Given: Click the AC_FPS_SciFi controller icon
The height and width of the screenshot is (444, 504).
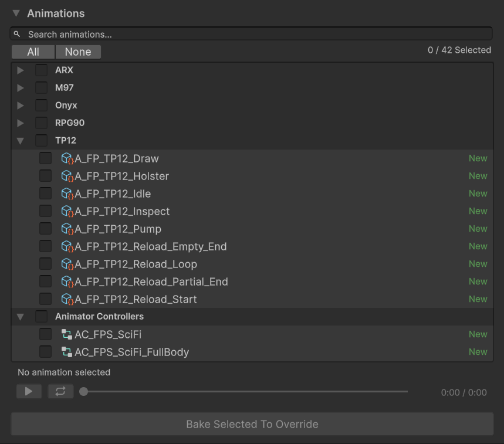Looking at the screenshot, I should 67,334.
